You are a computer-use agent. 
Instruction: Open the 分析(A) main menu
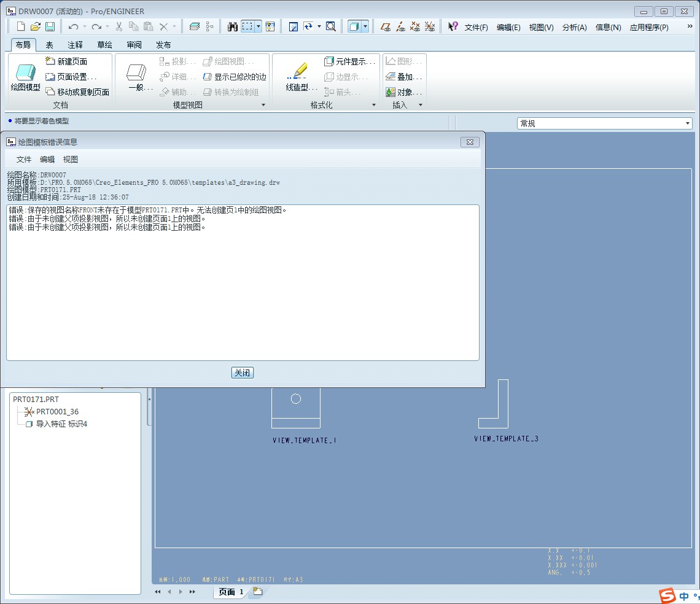pyautogui.click(x=574, y=27)
